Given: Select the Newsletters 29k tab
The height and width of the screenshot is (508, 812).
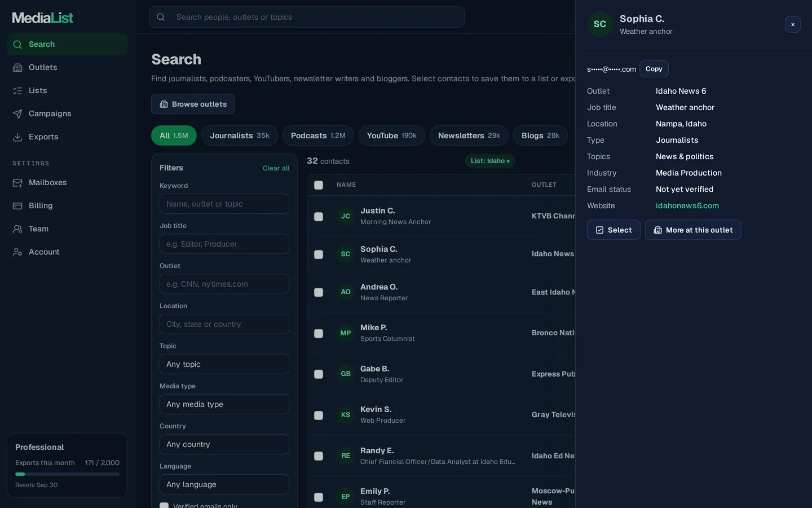Looking at the screenshot, I should click(x=469, y=135).
